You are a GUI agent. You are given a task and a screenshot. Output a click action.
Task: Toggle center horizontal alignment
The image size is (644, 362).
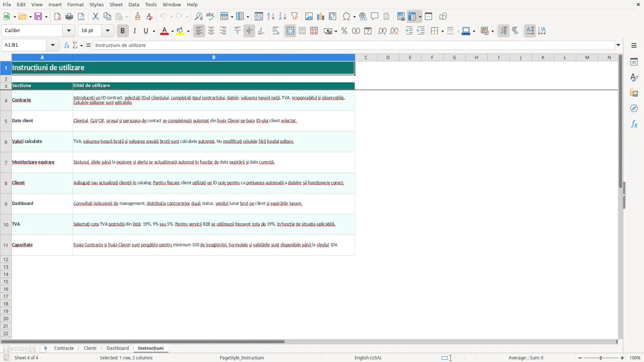(x=211, y=31)
